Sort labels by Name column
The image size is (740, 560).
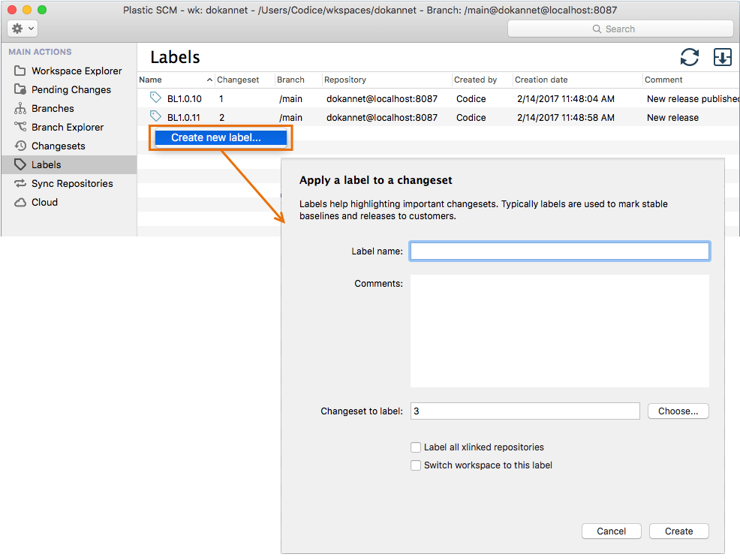(x=176, y=80)
